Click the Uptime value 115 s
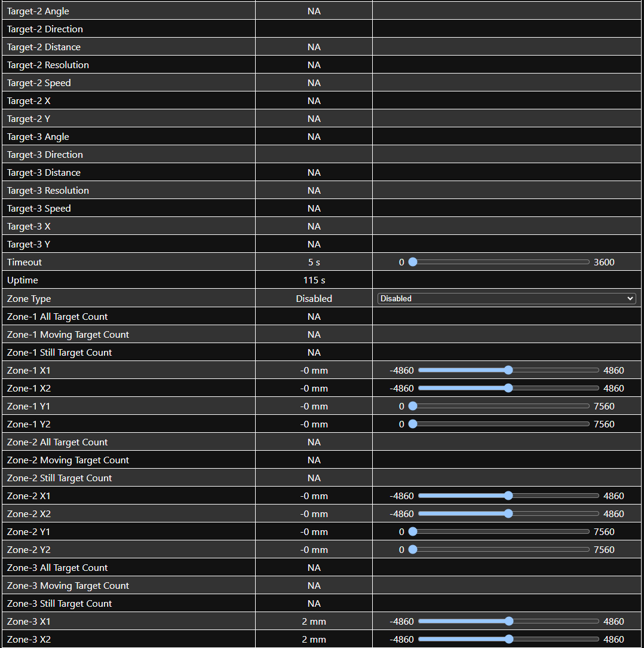644x648 pixels. 314,280
